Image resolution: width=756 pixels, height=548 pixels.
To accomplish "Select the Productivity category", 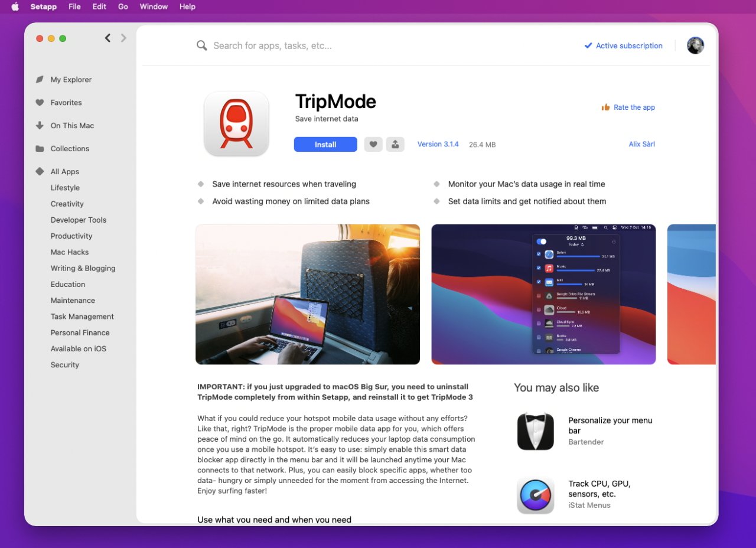I will click(x=71, y=236).
